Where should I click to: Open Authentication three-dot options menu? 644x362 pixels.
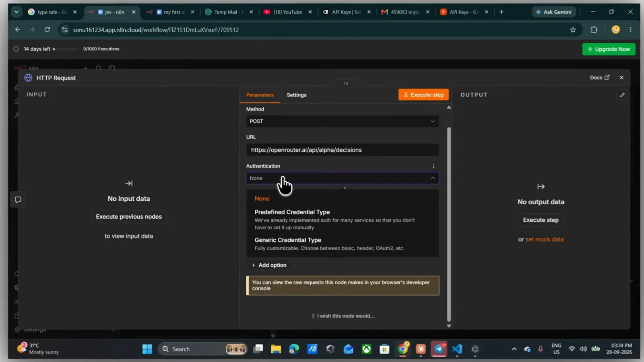point(433,166)
